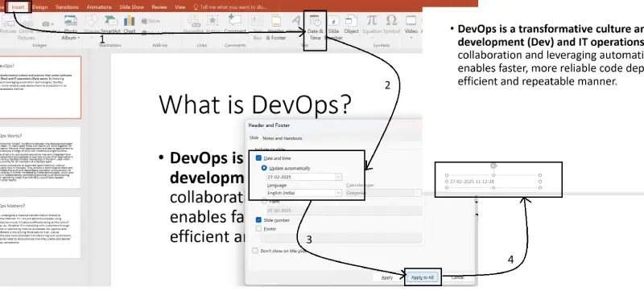This screenshot has width=644, height=299.
Task: Open the Slide Show ribbon tab
Action: click(x=132, y=7)
